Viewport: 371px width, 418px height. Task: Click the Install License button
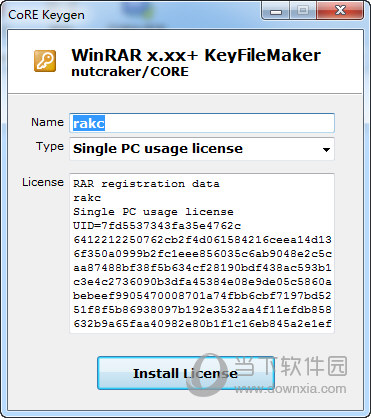point(186,373)
